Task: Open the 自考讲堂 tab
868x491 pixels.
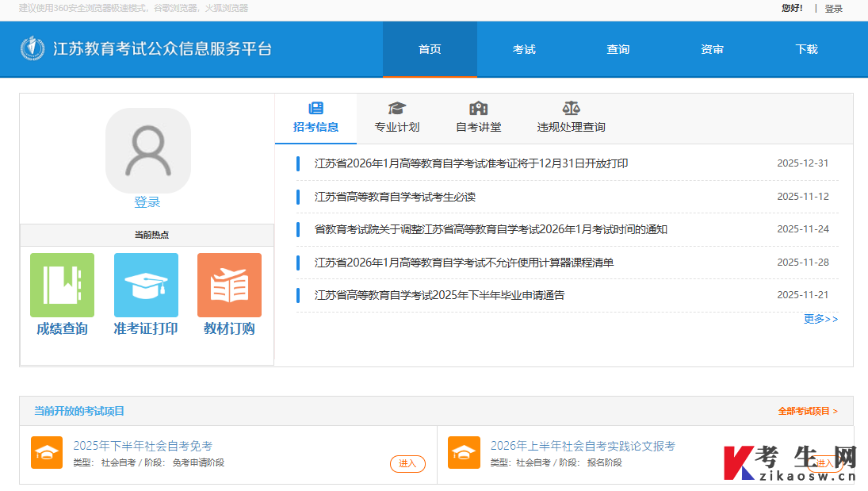Action: 478,118
